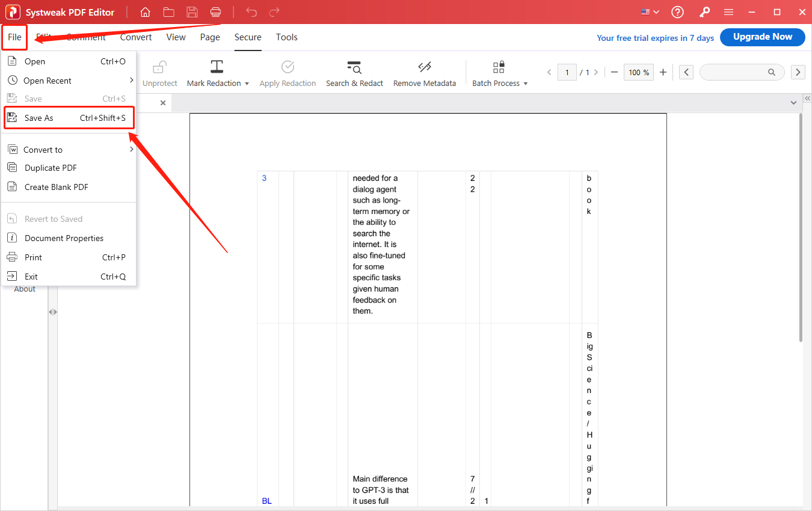Click the vertical document scrollbar
812x511 pixels.
801,228
